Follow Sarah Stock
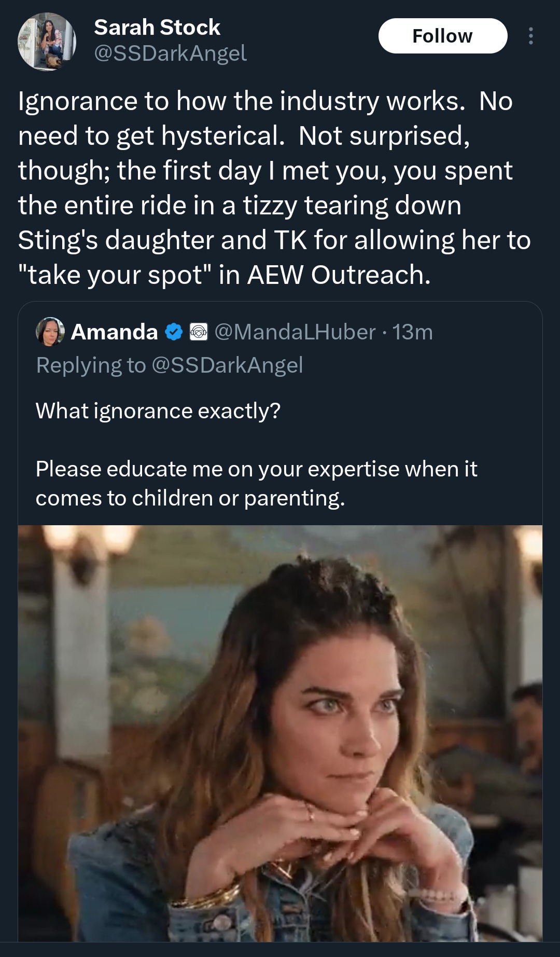Image resolution: width=560 pixels, height=957 pixels. pos(442,36)
